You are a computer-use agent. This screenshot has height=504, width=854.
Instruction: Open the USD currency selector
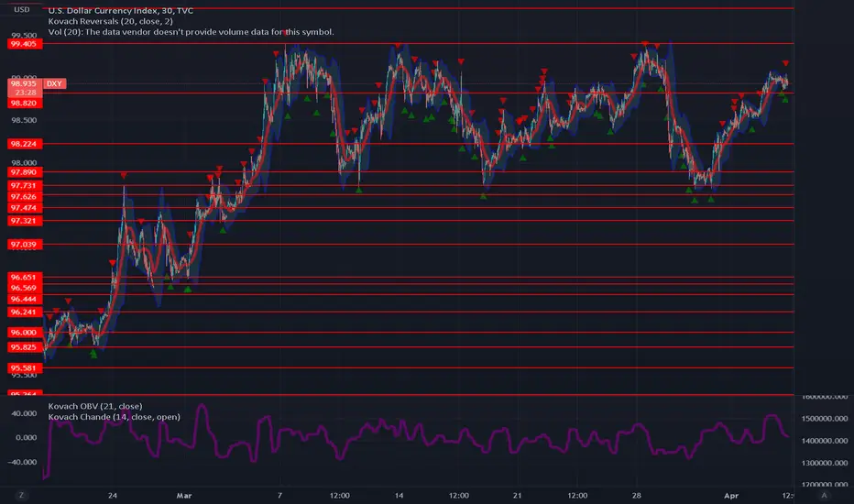(22, 10)
